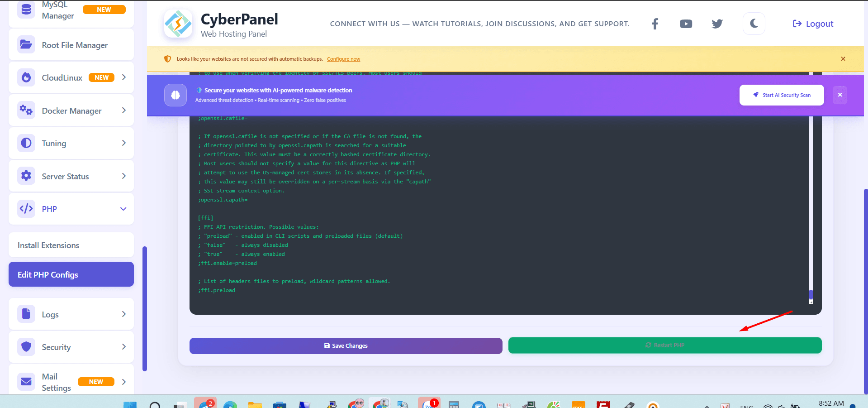
Task: Click the Logs file icon
Action: (x=26, y=314)
